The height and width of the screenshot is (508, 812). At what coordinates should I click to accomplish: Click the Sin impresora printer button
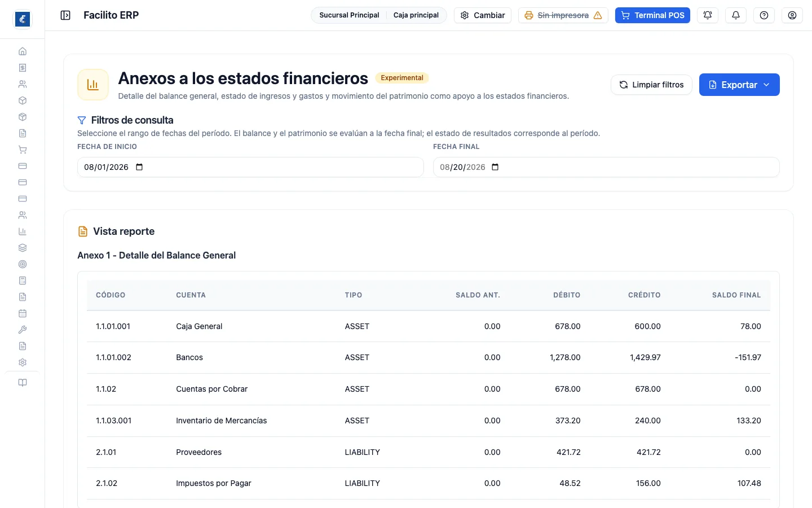[563, 15]
